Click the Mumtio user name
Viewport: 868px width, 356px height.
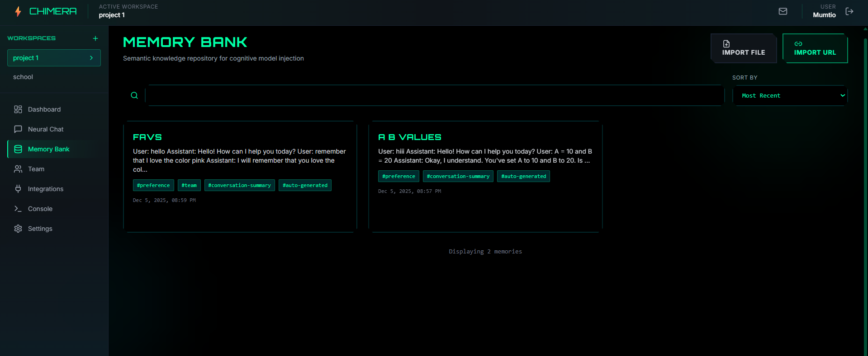pos(824,15)
